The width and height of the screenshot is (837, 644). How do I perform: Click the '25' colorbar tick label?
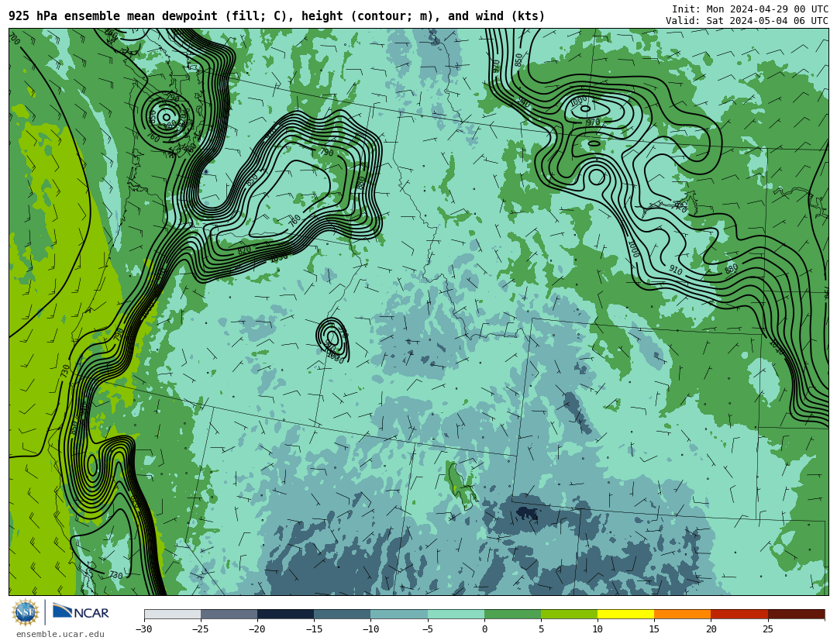click(x=767, y=629)
